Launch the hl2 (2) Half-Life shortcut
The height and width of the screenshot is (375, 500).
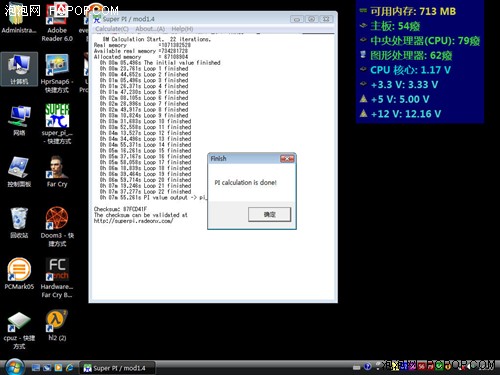(x=57, y=325)
